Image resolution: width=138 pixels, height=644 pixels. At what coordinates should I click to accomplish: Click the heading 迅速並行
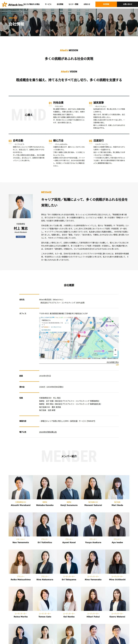tap(99, 140)
